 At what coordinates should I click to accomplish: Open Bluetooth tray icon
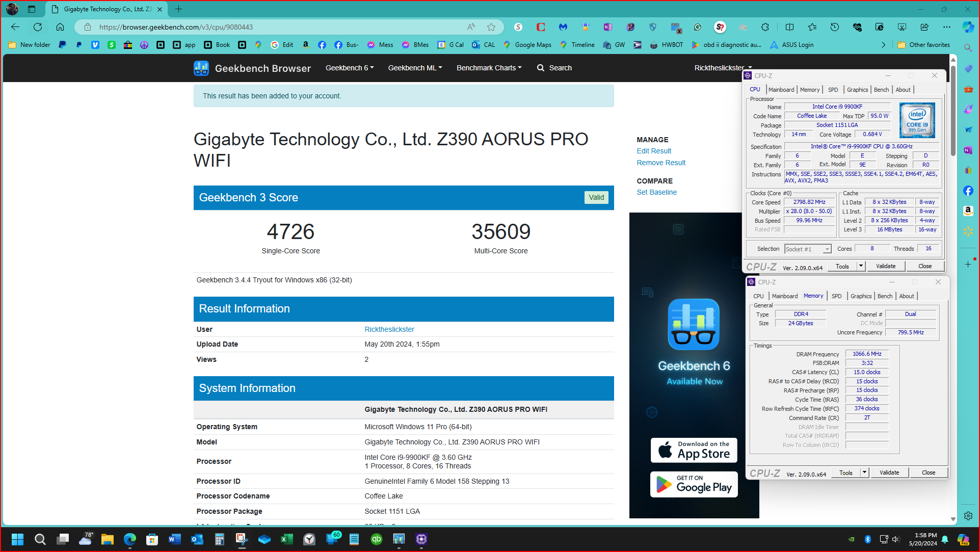tap(868, 539)
